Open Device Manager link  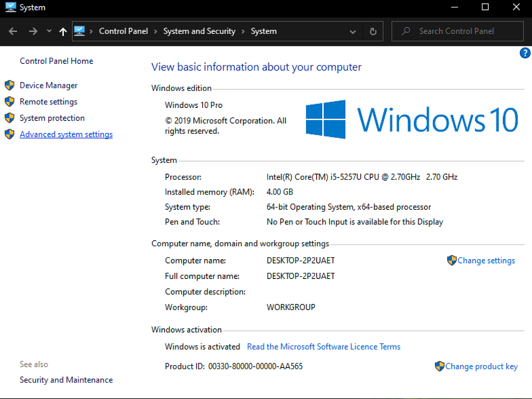(49, 85)
